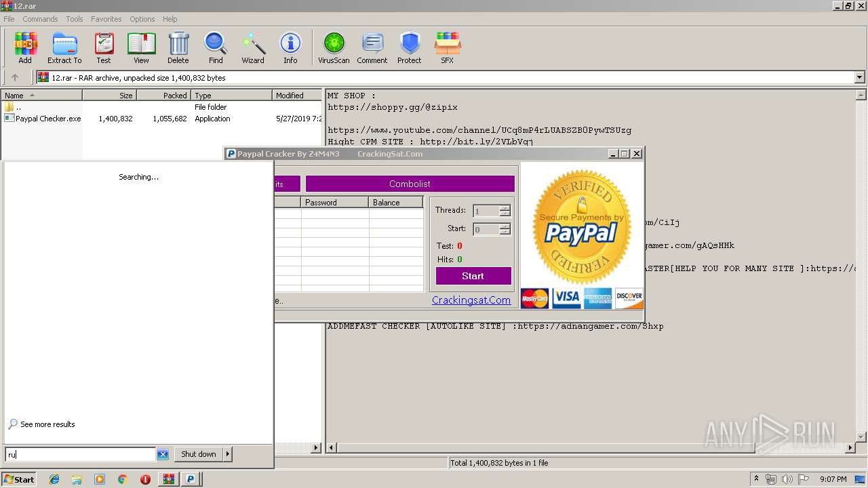Run VirusScan on archive

pos(334,48)
